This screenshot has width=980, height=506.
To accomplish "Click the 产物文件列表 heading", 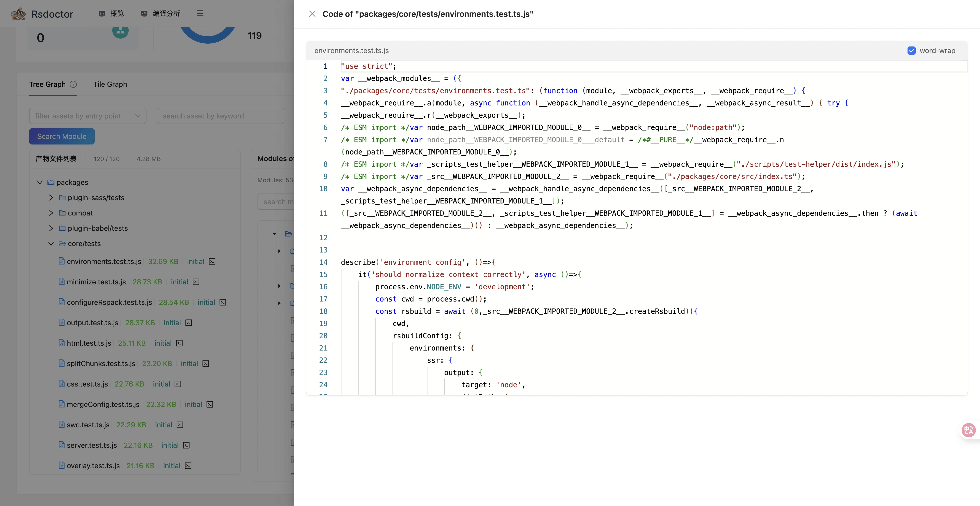I will [x=56, y=159].
